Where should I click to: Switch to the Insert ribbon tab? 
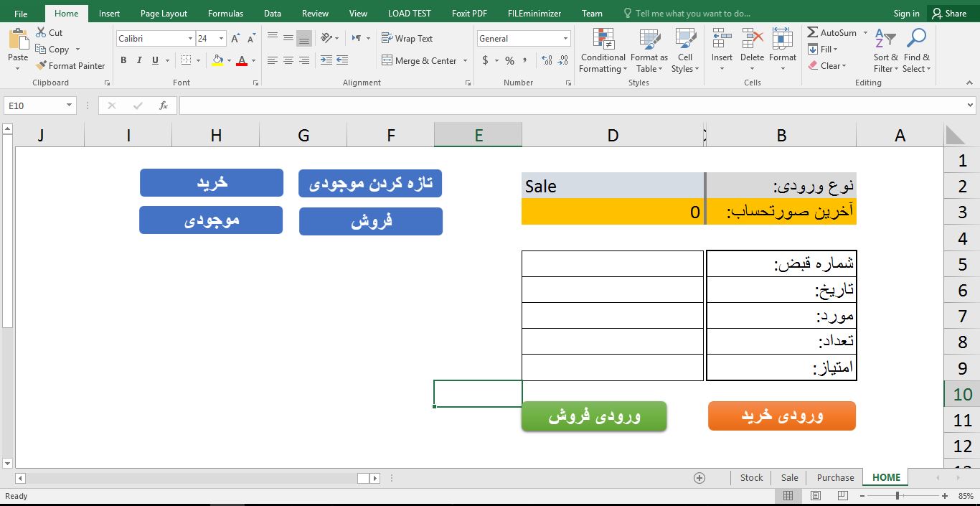pyautogui.click(x=110, y=14)
